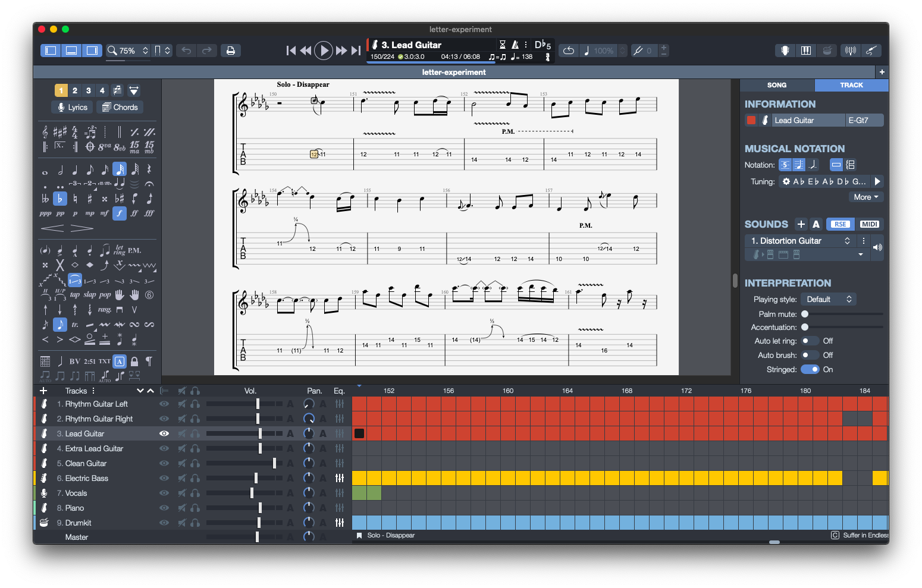922x588 pixels.
Task: Click the tap effect icon in the palette
Action: pos(75,294)
